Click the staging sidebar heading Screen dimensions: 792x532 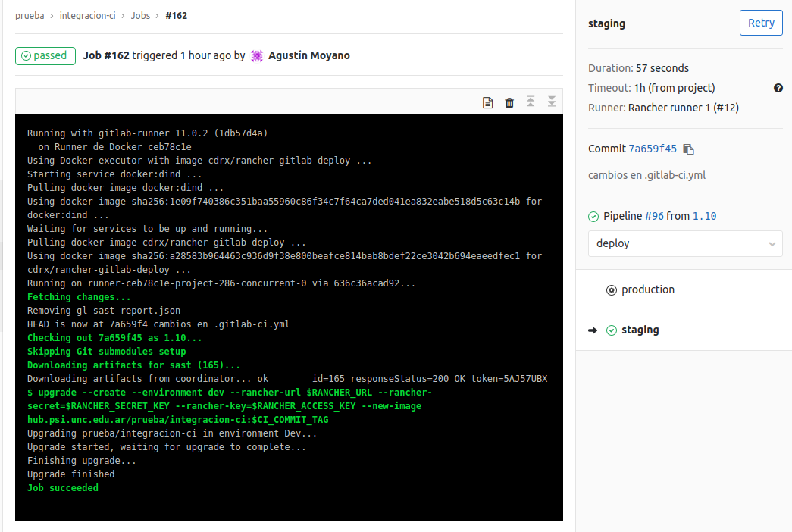coord(606,23)
